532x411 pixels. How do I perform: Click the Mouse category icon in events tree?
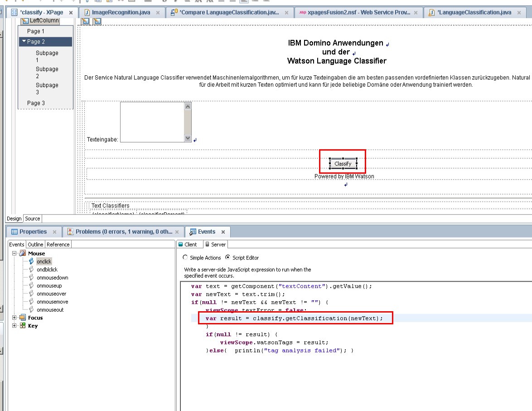click(x=23, y=254)
